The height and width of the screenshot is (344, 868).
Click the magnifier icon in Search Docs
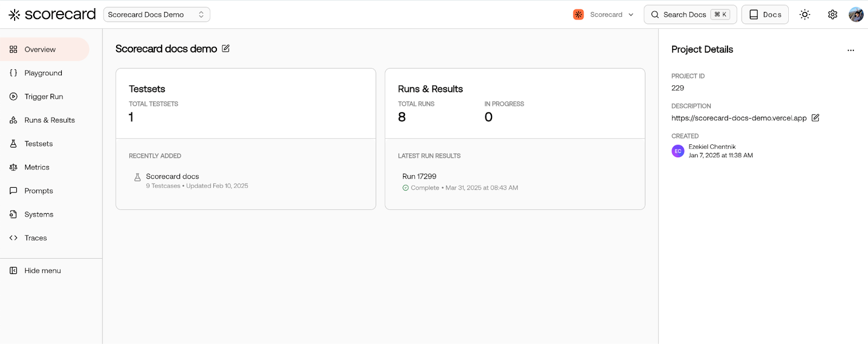click(x=655, y=15)
